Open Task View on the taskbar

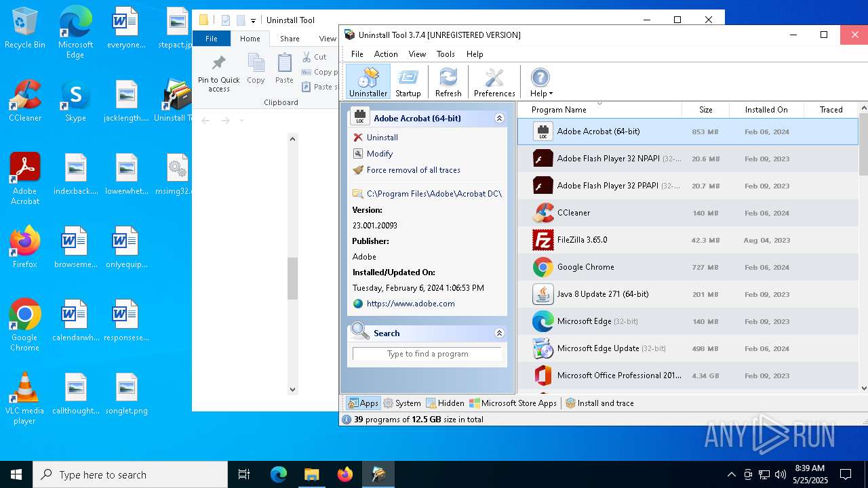(244, 474)
